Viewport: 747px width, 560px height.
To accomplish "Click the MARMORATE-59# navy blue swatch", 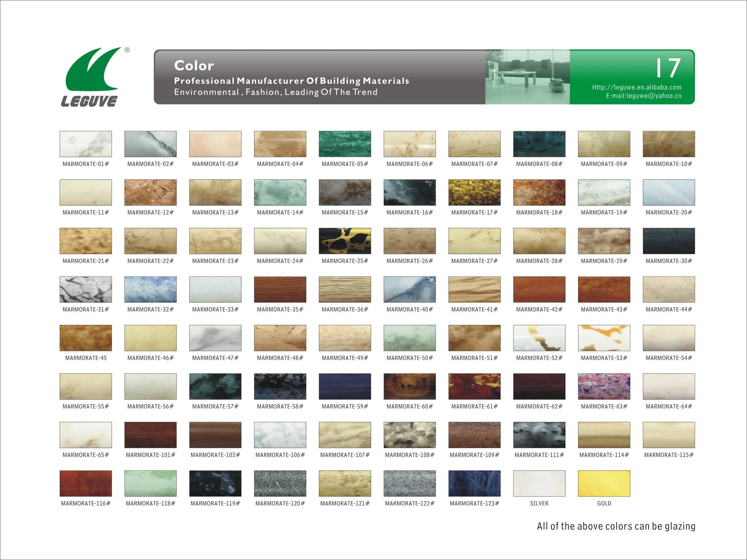I will pyautogui.click(x=345, y=387).
